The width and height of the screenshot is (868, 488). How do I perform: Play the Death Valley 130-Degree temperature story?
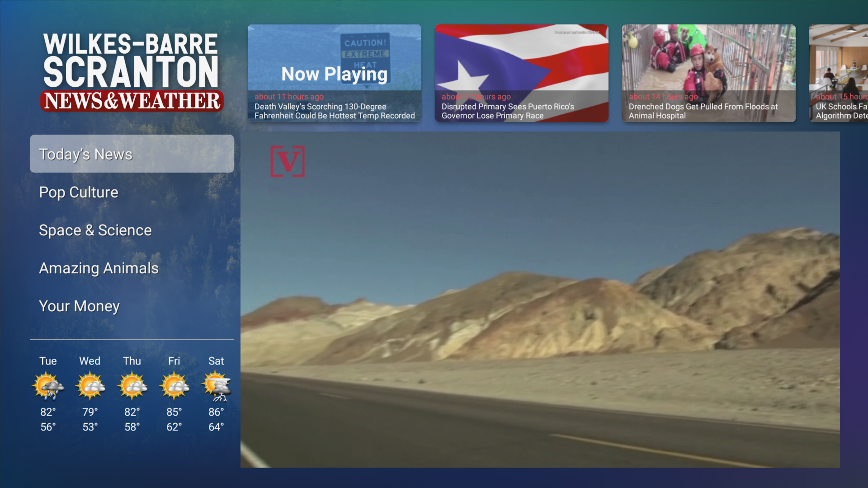335,111
